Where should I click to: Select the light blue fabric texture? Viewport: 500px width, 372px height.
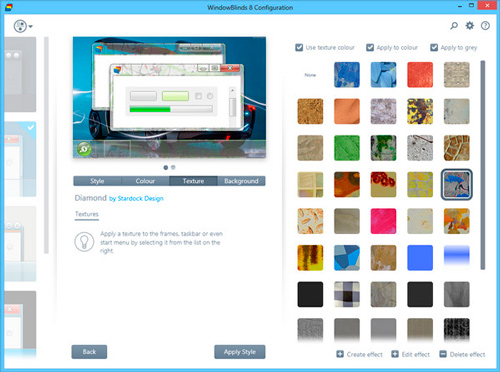point(384,75)
